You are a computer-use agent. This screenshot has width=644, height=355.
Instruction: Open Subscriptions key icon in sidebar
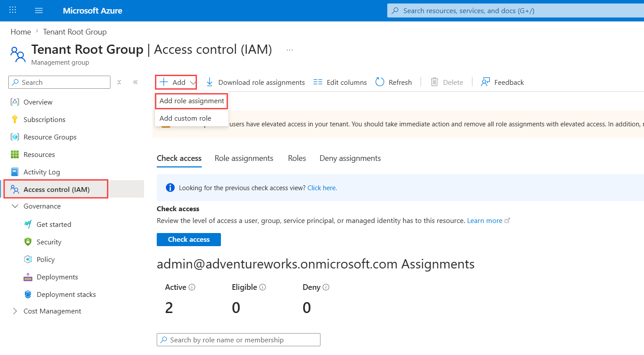15,119
